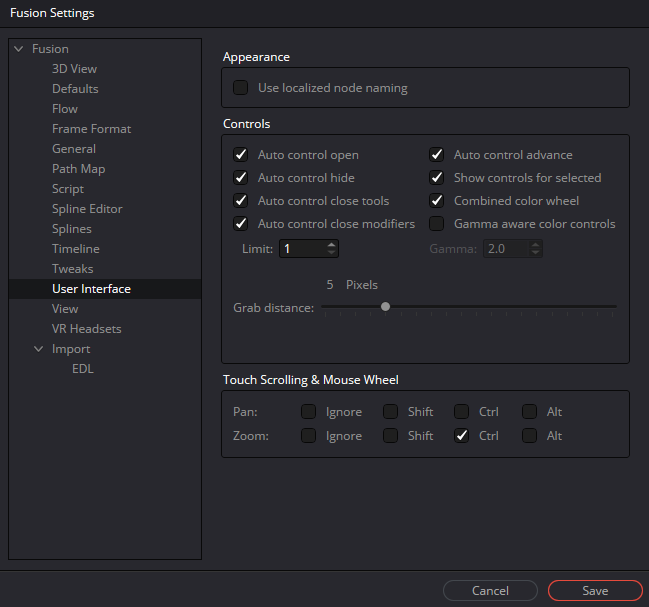This screenshot has height=607, width=649.
Task: Check Shift option for Pan
Action: pyautogui.click(x=391, y=412)
